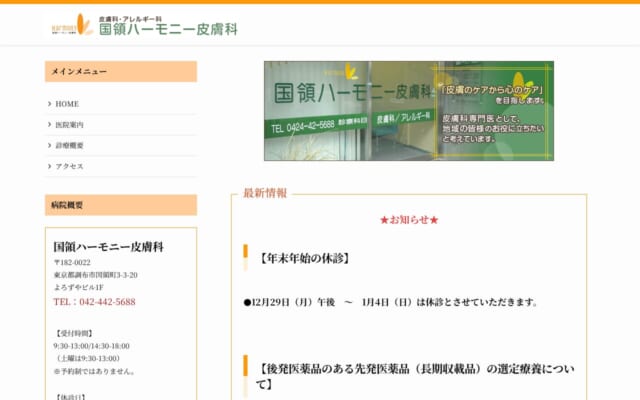Screen dimensions: 640x400
Task: Click the 【年末年始の休診】 heading
Action: [x=305, y=258]
